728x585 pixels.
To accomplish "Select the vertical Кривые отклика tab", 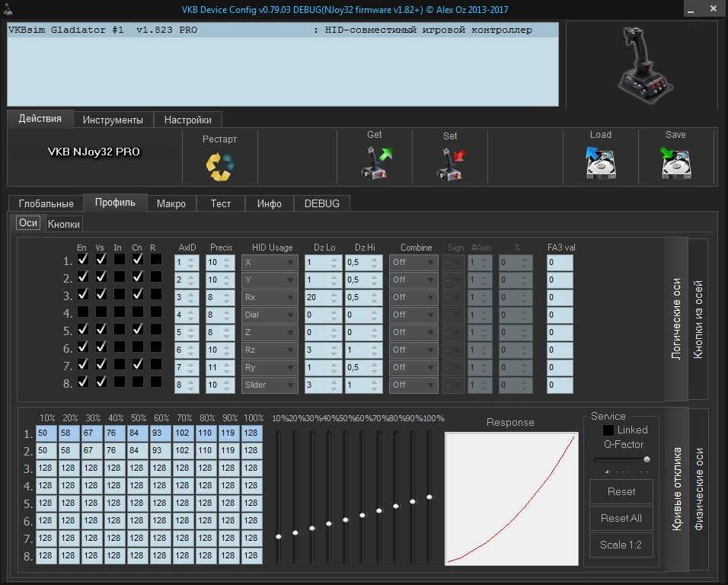I will pos(677,489).
